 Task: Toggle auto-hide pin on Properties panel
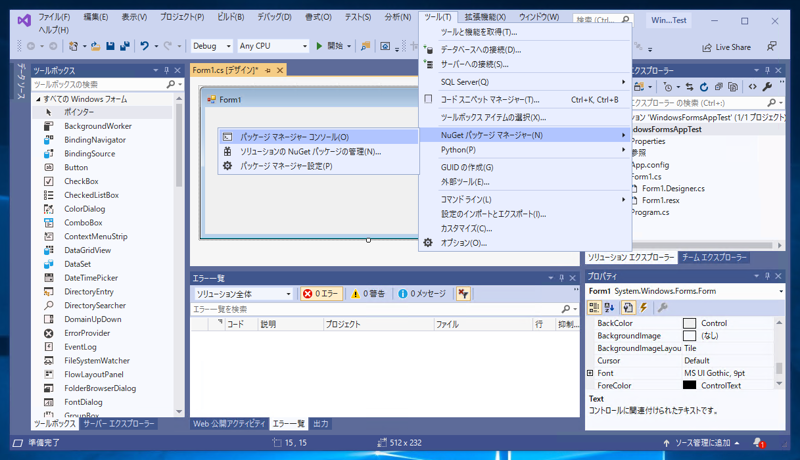click(767, 276)
